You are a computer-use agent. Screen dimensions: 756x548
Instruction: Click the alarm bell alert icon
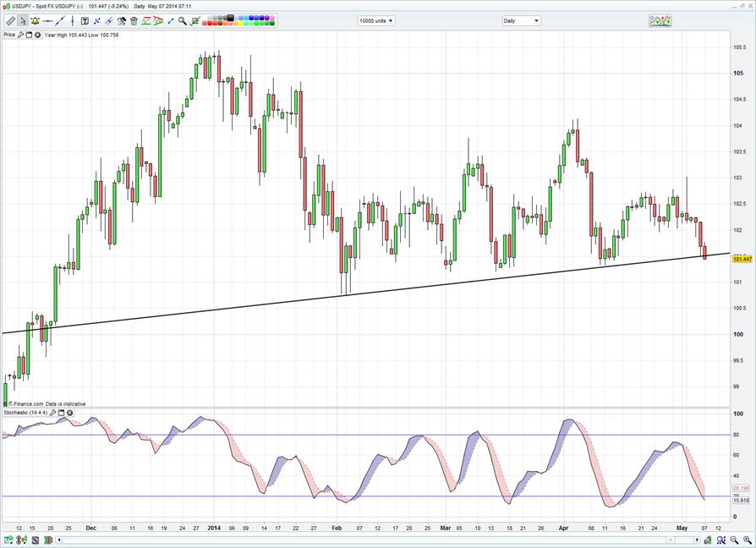pos(34,21)
